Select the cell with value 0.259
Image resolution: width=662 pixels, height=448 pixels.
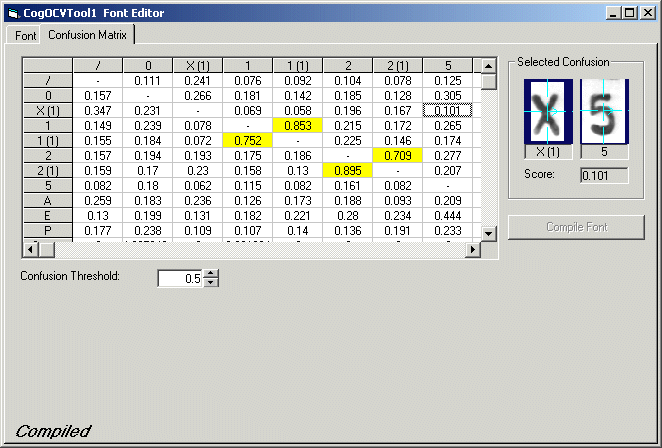point(98,201)
